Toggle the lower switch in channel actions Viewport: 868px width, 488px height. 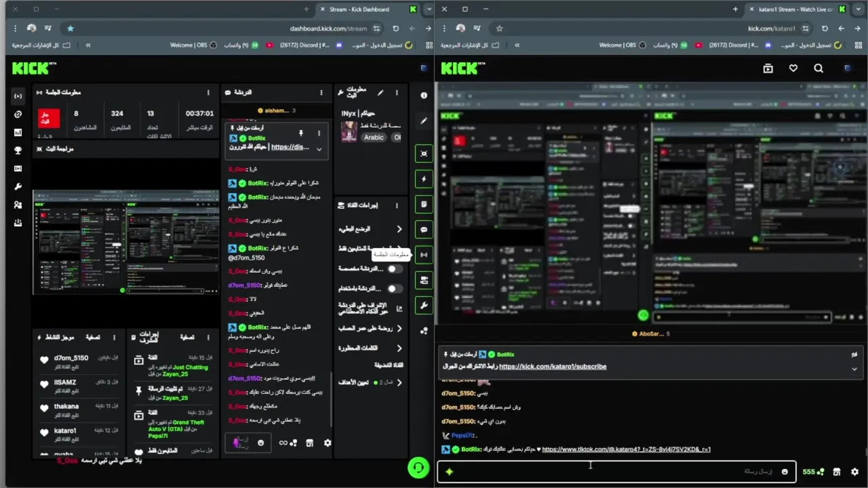394,289
